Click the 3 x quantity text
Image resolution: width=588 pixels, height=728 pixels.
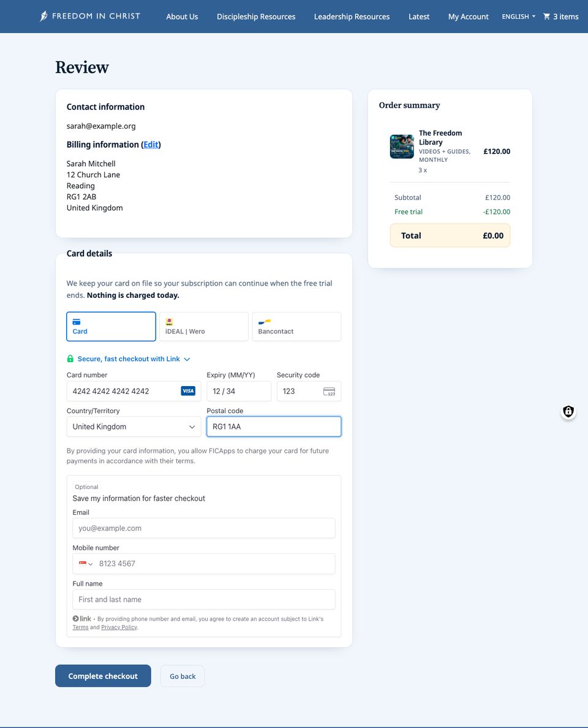coord(423,170)
